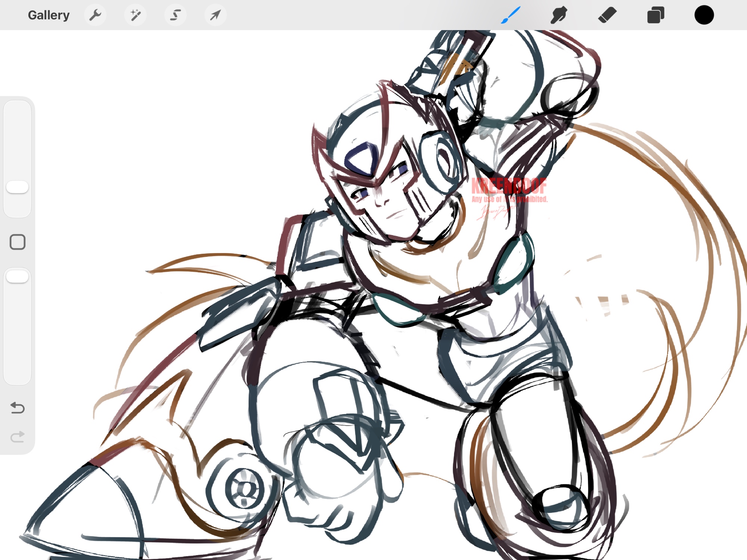This screenshot has height=560, width=747.
Task: Activate the Selection S-shaped tool
Action: click(176, 15)
